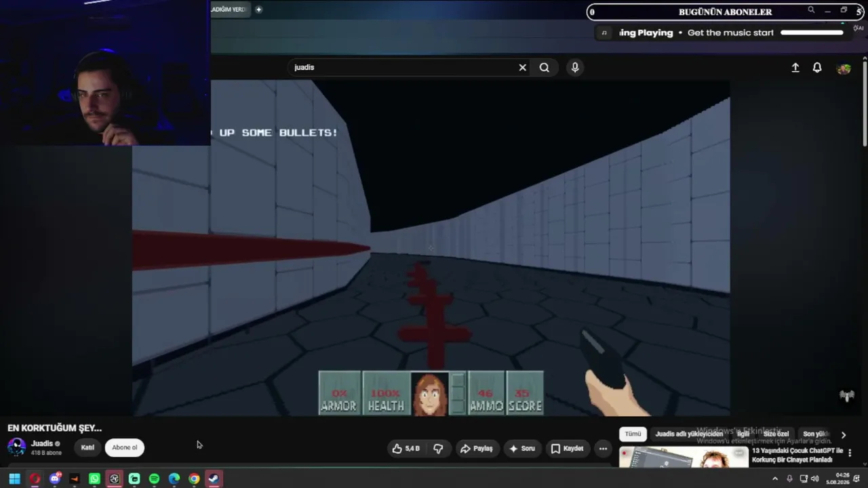
Task: Join the channel with Katıl
Action: coord(87,447)
